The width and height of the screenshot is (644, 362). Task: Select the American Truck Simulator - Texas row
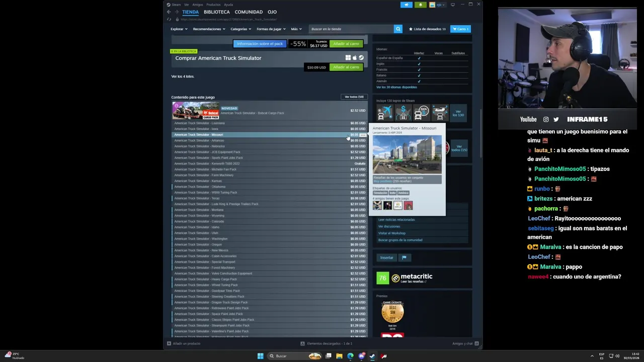click(269, 198)
